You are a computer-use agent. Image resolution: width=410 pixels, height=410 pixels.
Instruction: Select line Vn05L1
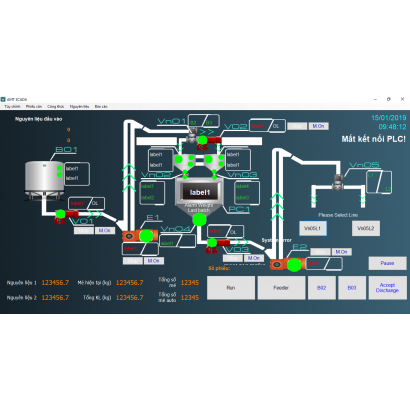point(313,228)
